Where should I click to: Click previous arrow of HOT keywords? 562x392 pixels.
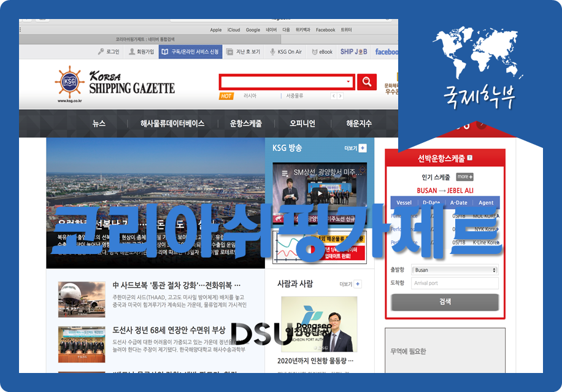click(x=334, y=96)
